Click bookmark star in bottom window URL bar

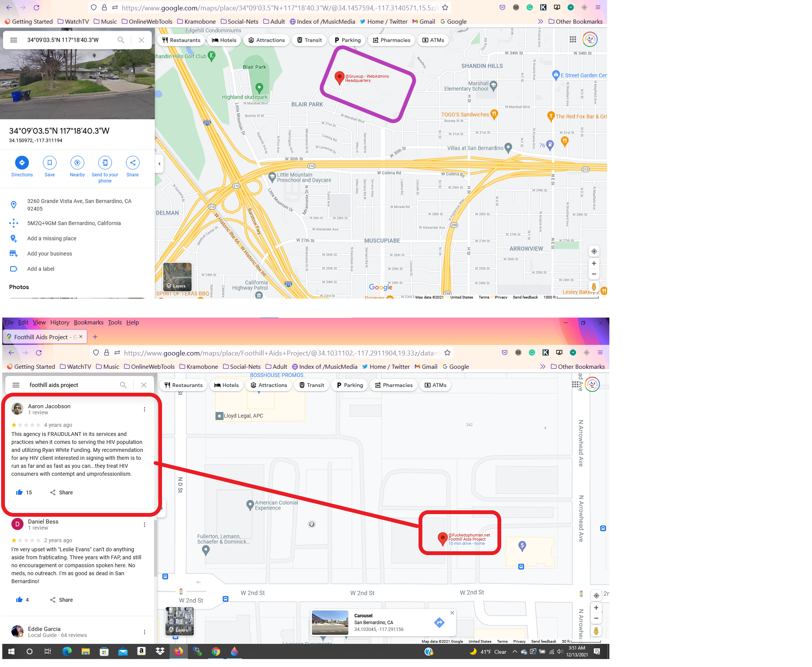[447, 353]
